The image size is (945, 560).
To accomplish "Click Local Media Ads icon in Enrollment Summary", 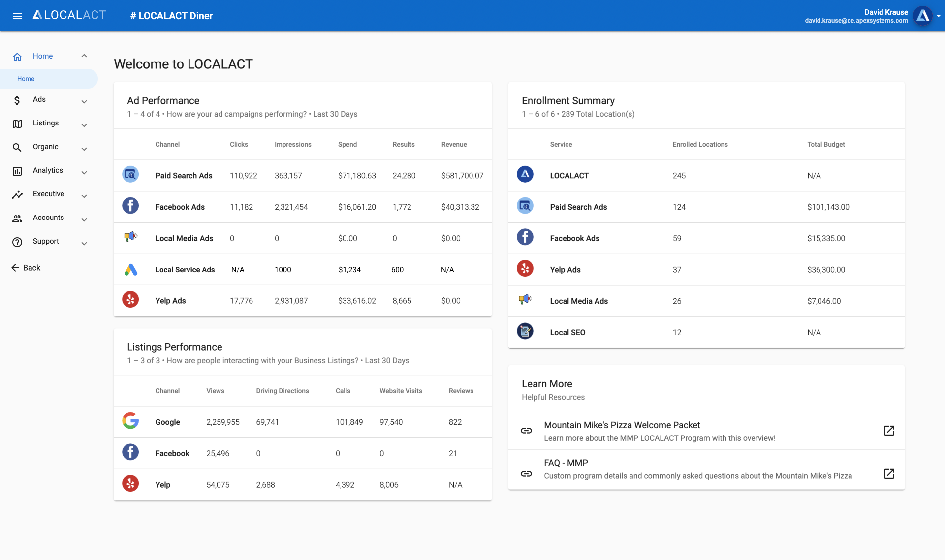I will point(525,299).
